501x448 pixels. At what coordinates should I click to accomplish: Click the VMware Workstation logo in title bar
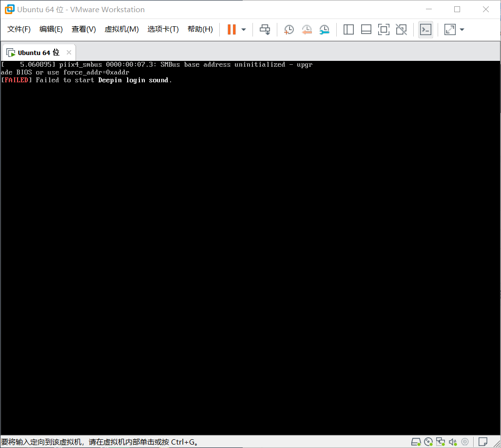click(x=10, y=9)
